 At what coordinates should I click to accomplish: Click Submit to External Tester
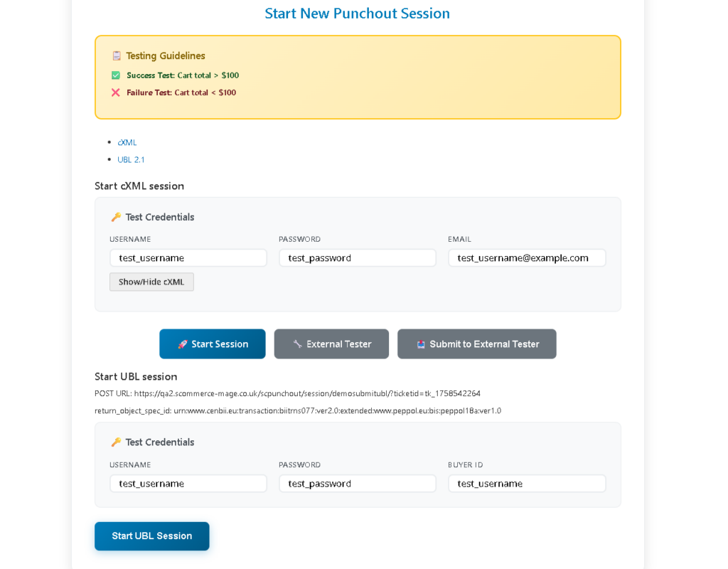477,344
